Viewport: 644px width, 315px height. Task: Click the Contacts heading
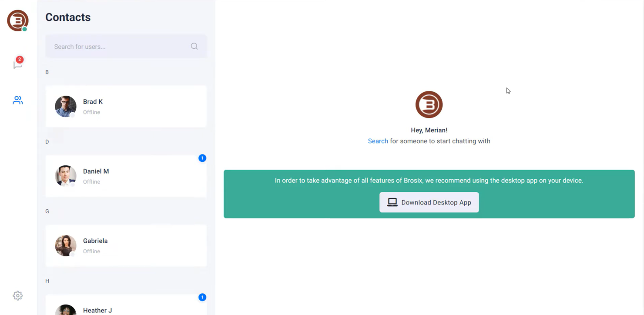(68, 17)
